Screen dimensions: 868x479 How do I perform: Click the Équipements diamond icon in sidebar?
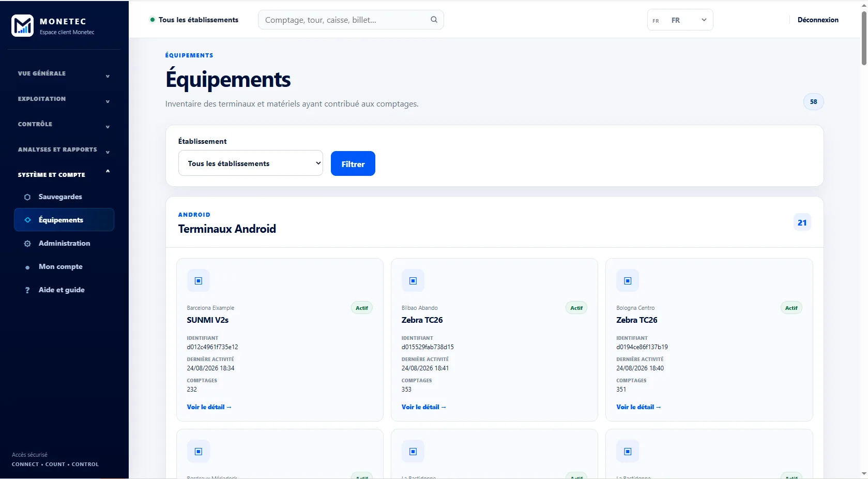tap(27, 220)
